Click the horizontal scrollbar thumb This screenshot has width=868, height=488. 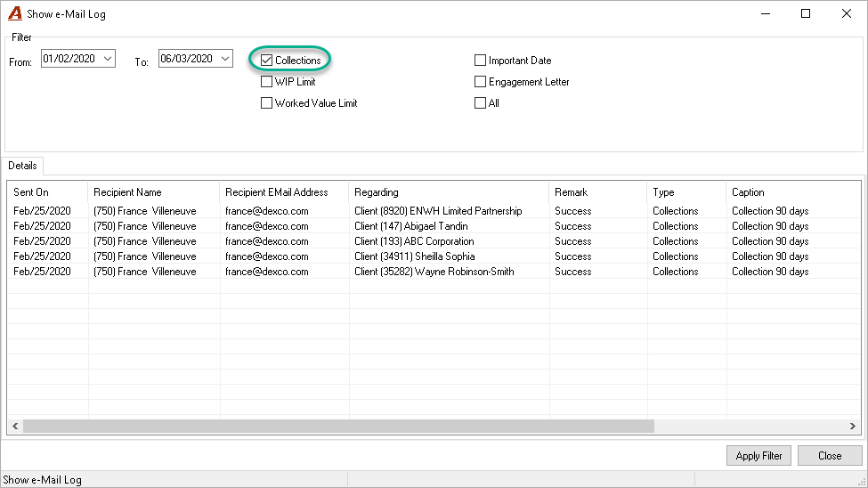339,426
